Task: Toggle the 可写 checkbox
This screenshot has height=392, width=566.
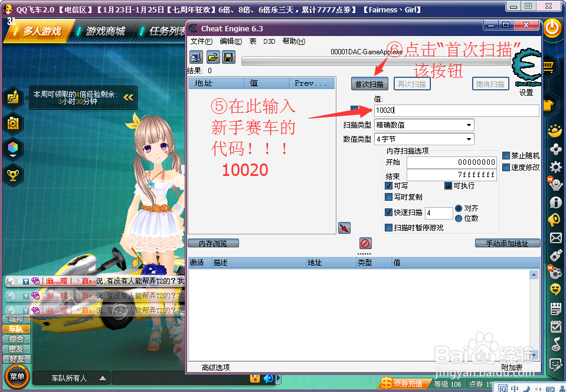Action: 389,186
